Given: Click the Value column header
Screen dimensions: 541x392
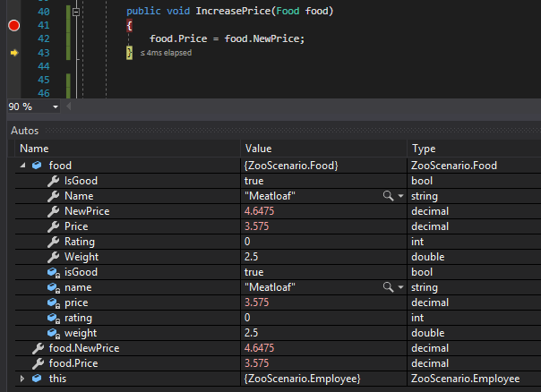Looking at the screenshot, I should tap(258, 149).
